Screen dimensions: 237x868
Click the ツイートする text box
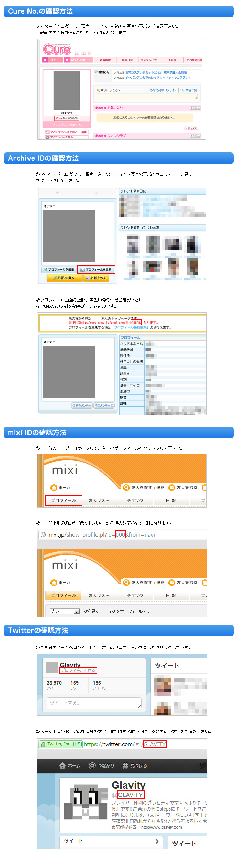click(94, 702)
